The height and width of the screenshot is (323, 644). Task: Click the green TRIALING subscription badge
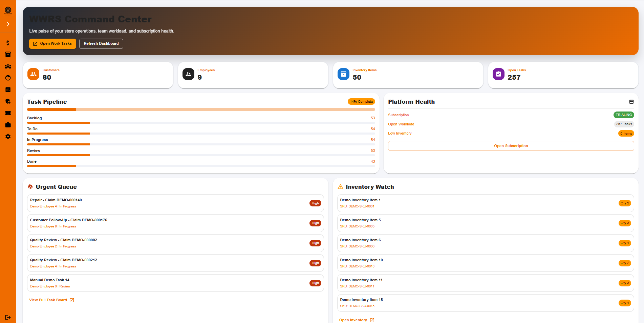point(624,115)
